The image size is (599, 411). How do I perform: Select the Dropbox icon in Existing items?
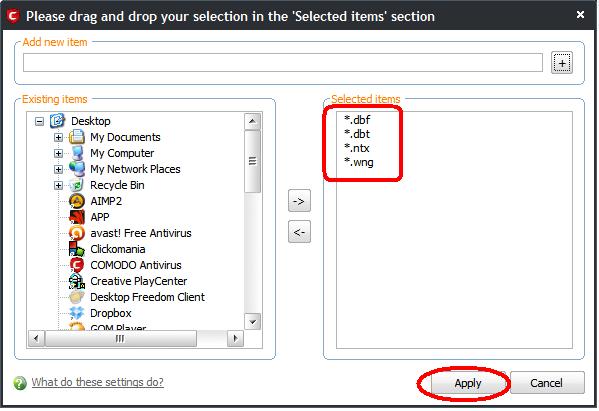click(77, 313)
